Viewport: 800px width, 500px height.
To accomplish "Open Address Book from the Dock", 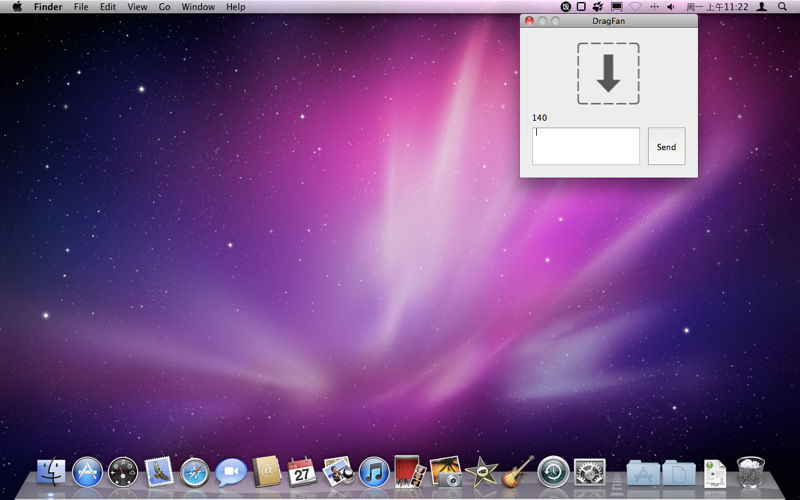I will pyautogui.click(x=267, y=471).
